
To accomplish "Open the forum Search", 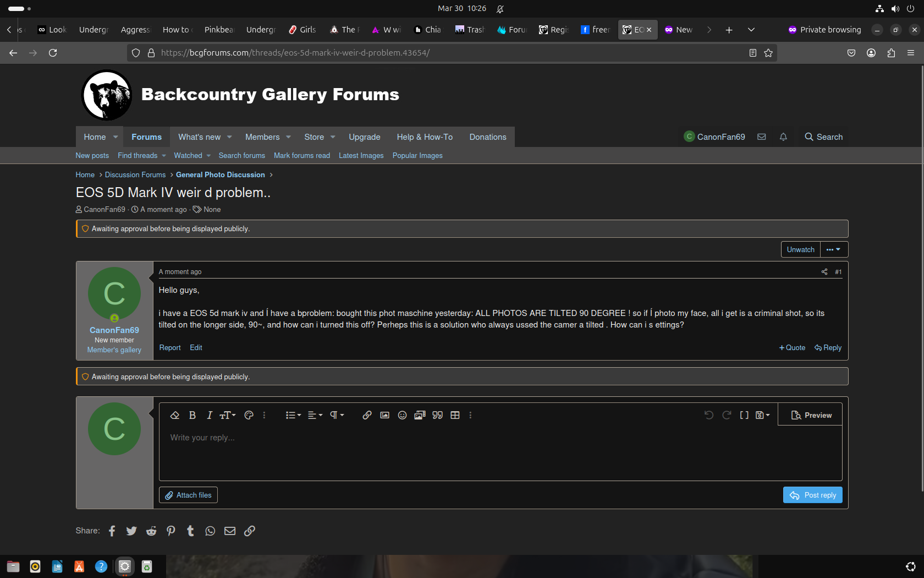I will [x=823, y=137].
